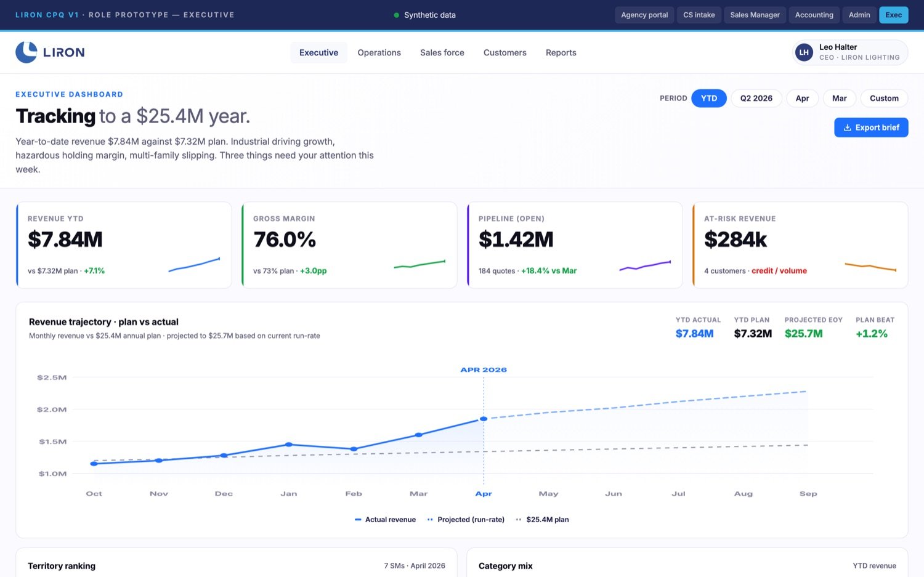The height and width of the screenshot is (577, 924).
Task: Click the Jan data point on chart
Action: click(x=289, y=445)
